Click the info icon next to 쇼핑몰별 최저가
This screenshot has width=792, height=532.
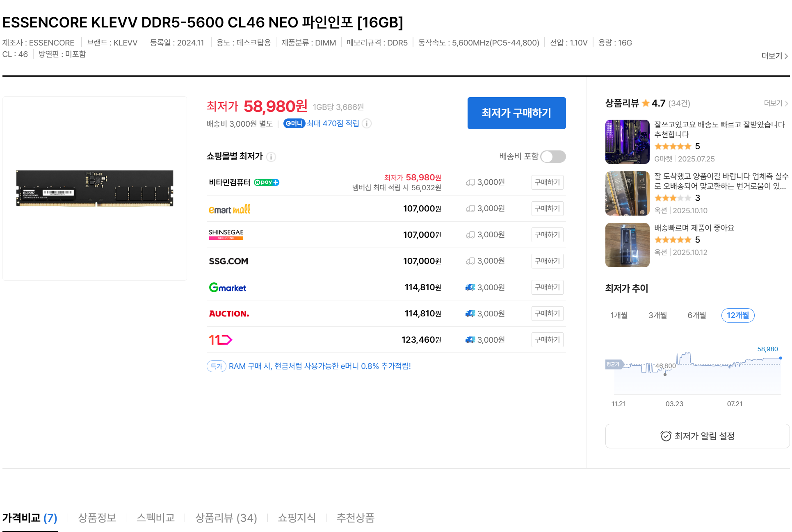click(271, 157)
